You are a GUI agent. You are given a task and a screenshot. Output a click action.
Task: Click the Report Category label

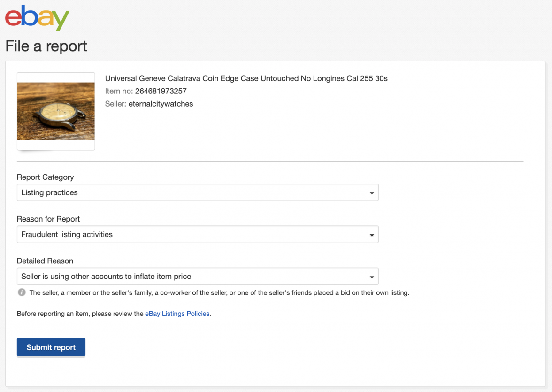coord(45,177)
